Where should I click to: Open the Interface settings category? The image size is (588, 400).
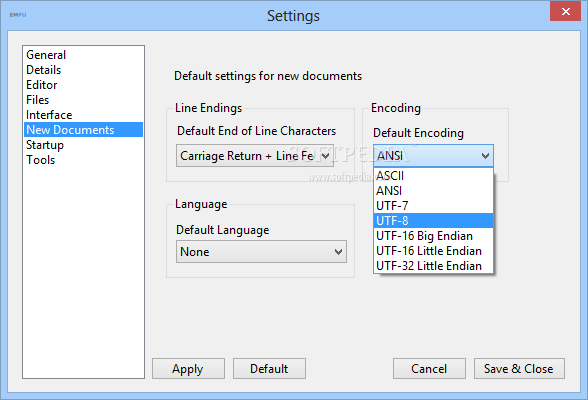(x=83, y=115)
